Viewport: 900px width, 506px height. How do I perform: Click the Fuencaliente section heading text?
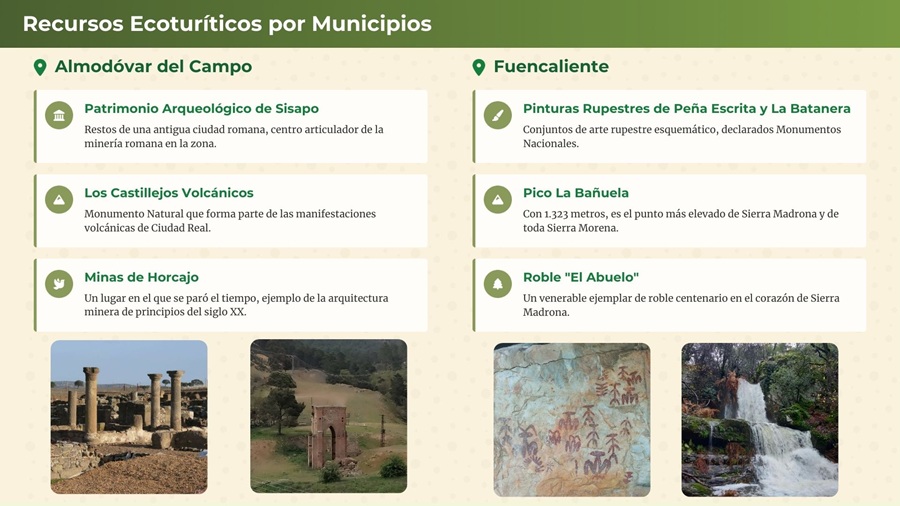pyautogui.click(x=551, y=67)
